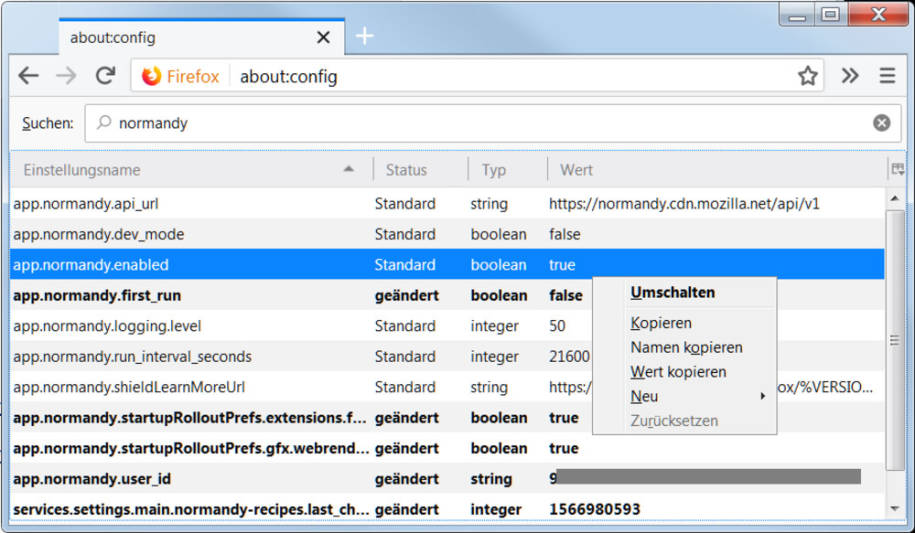The image size is (915, 533).
Task: Click the true value of app.normandy.enabled
Action: [x=562, y=265]
